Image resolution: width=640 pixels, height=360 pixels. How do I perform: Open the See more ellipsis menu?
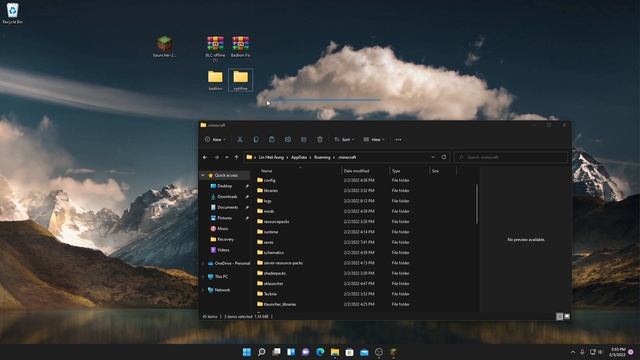pos(398,140)
